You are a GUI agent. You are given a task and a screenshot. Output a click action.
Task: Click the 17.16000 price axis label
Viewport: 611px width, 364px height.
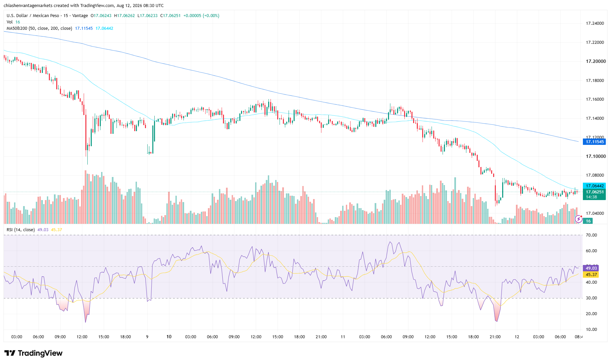point(595,99)
